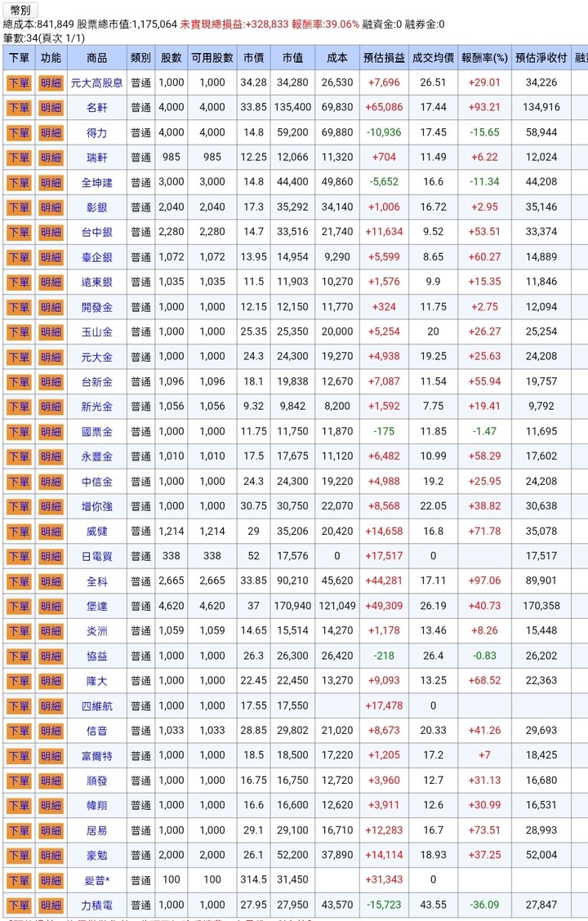Click 下單 in 國票金 row

tap(19, 432)
